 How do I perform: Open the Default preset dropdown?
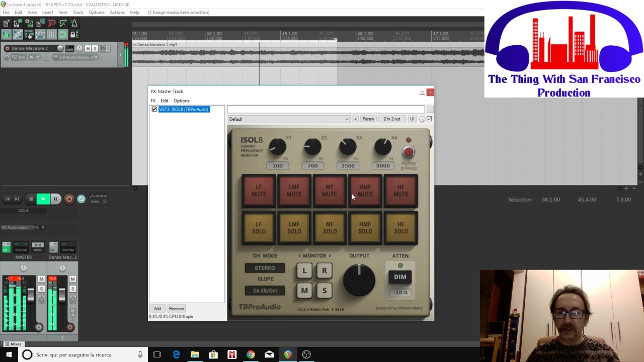[x=289, y=119]
